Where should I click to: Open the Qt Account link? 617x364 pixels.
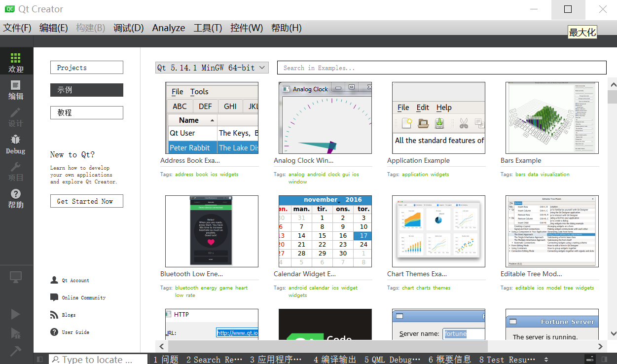[x=75, y=280]
